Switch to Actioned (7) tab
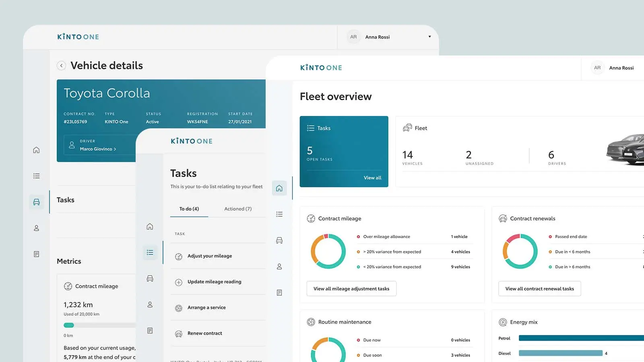644x362 pixels. tap(238, 209)
